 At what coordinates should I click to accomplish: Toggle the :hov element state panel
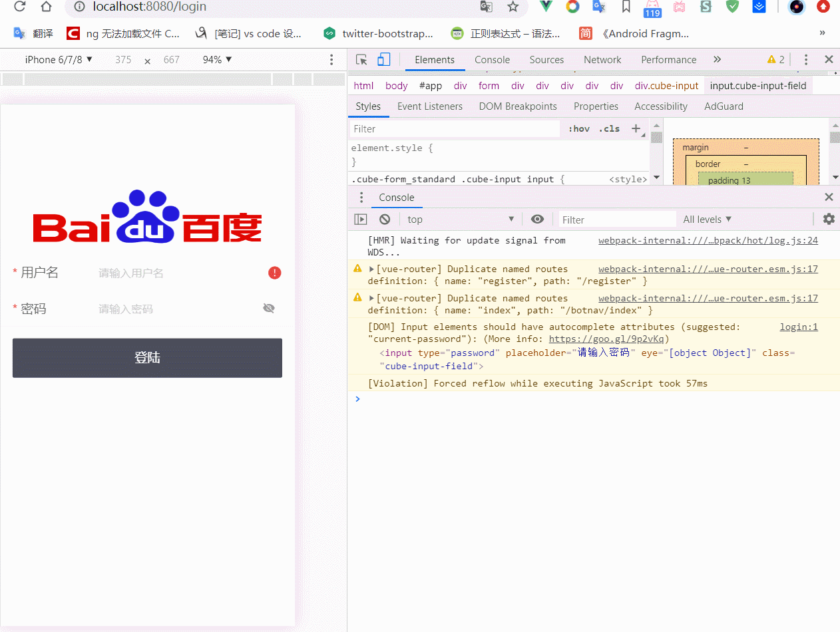point(579,128)
